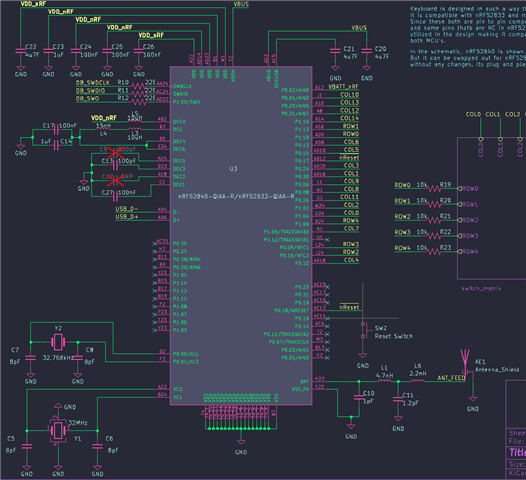Click the P0.18/nRESET pin name on U3
526x480 pixels.
(292, 311)
